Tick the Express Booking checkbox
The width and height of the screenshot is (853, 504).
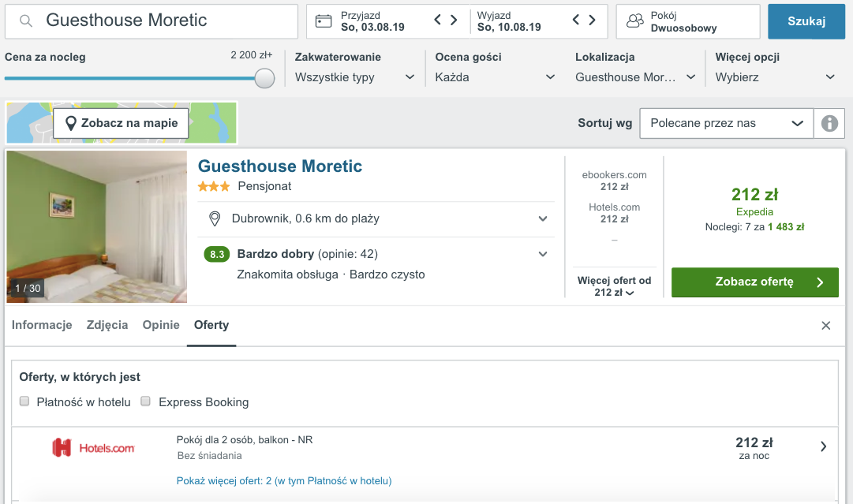click(x=145, y=401)
